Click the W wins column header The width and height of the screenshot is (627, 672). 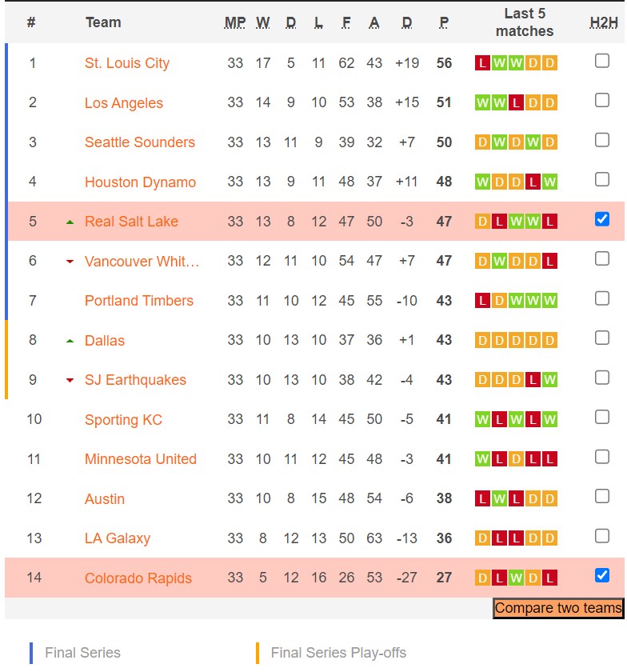tap(263, 22)
